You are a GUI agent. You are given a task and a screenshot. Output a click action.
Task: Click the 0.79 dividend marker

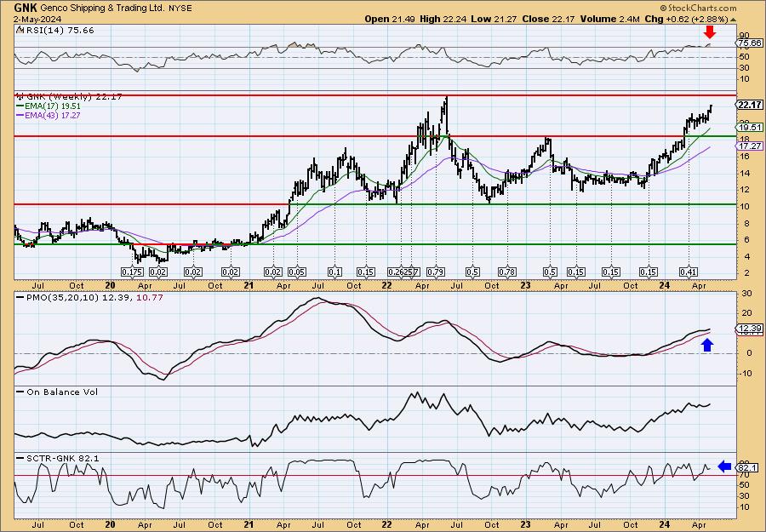point(435,272)
